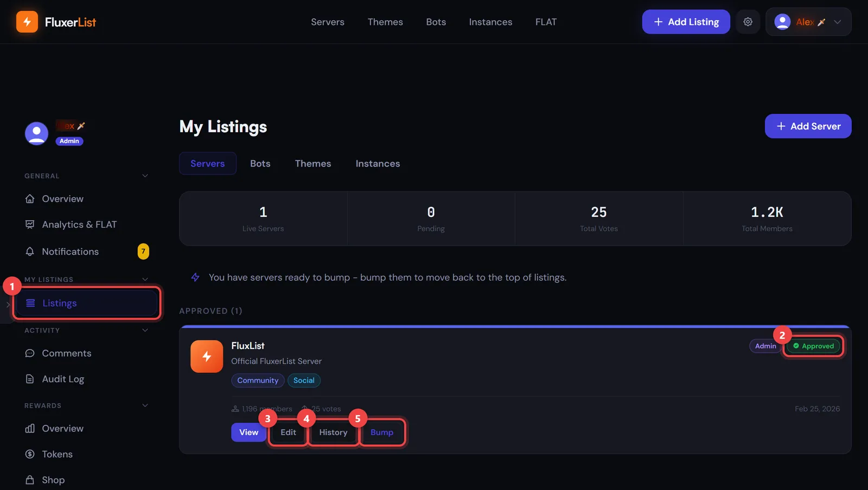The width and height of the screenshot is (868, 490).
Task: Switch to the Instances tab
Action: pos(378,163)
